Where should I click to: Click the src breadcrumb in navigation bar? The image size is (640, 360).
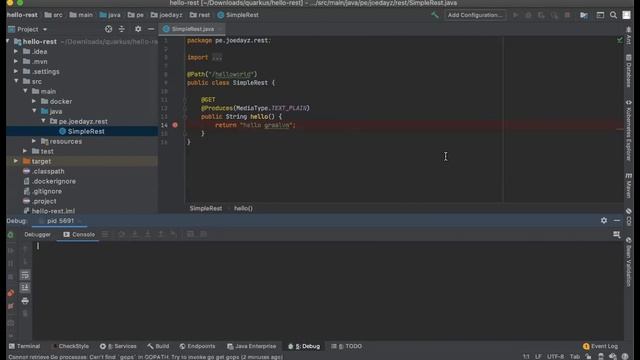pyautogui.click(x=53, y=15)
